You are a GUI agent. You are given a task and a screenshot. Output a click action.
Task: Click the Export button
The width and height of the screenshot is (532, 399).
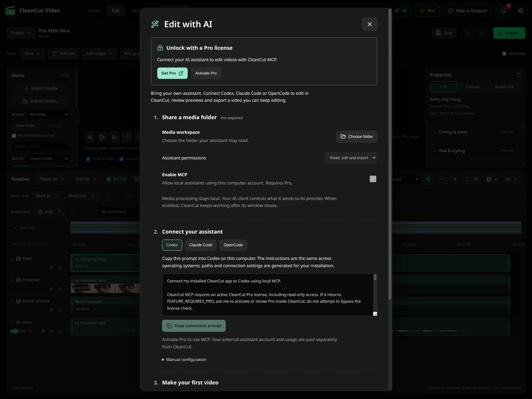click(509, 33)
